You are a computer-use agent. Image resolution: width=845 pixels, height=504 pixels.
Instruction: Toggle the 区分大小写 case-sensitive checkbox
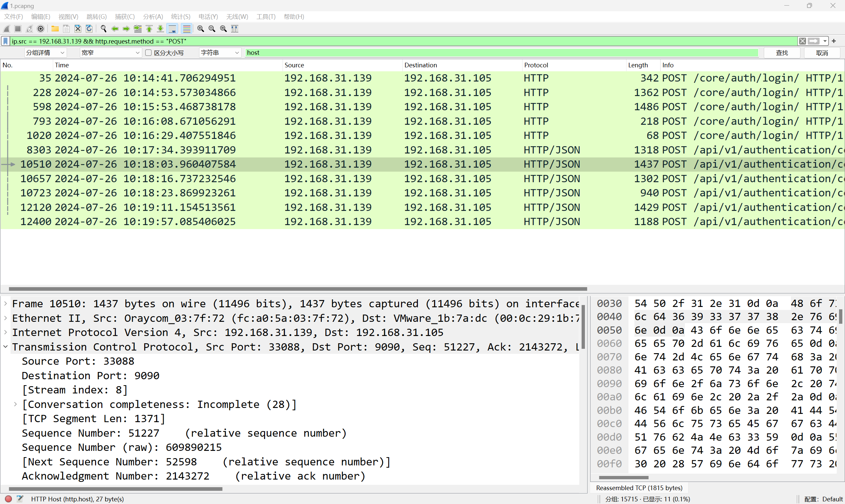pyautogui.click(x=149, y=52)
